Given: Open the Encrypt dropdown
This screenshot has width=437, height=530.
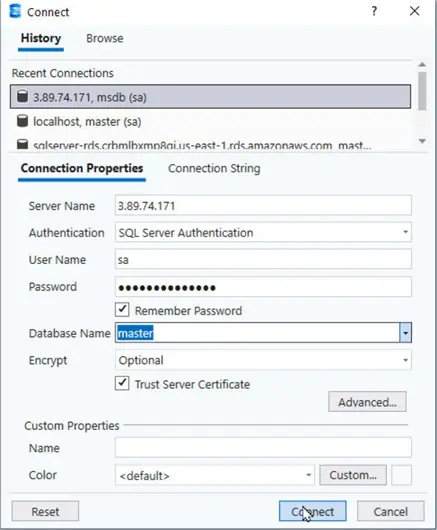Looking at the screenshot, I should pyautogui.click(x=263, y=360).
